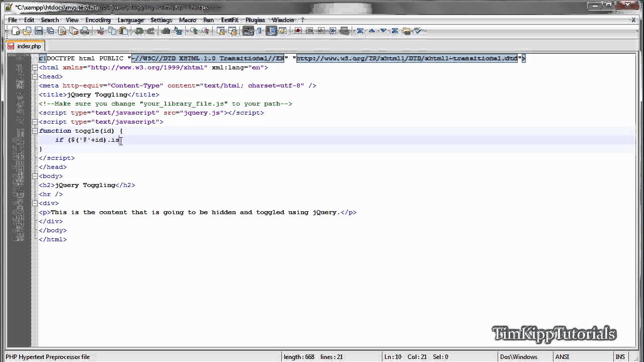Screen dimensions: 644x362
Task: Open the ? help menu
Action: tap(302, 20)
